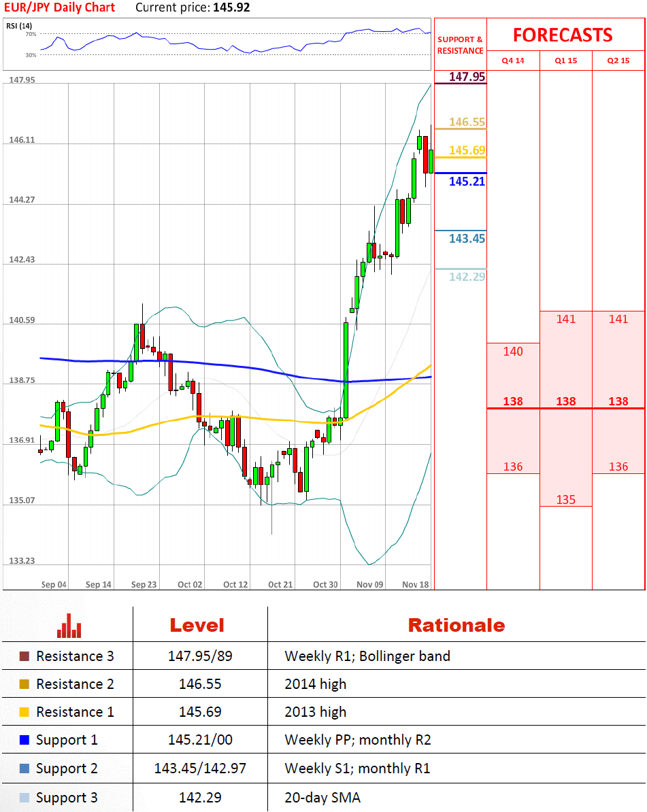This screenshot has width=647, height=812.
Task: Click the Support 1 blue swatch
Action: 24,740
